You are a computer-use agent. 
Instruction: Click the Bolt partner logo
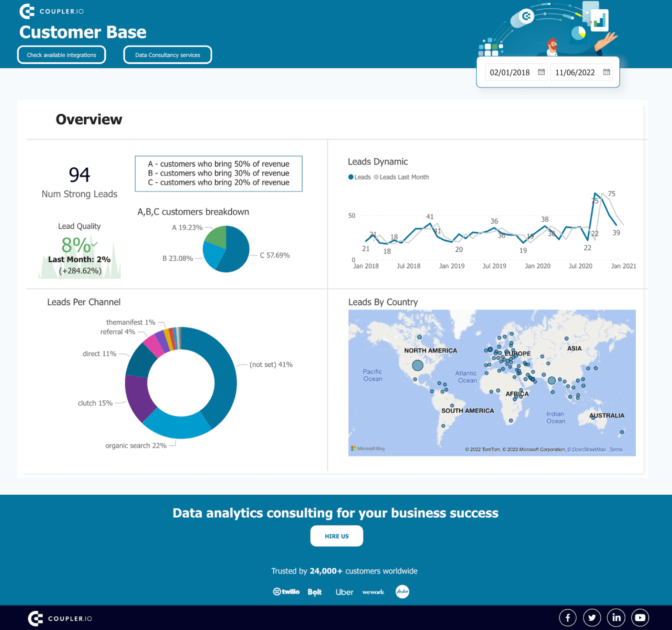click(315, 592)
